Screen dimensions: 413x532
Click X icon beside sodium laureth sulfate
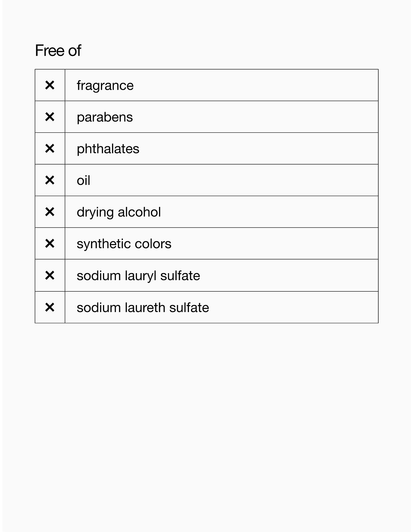coord(50,307)
